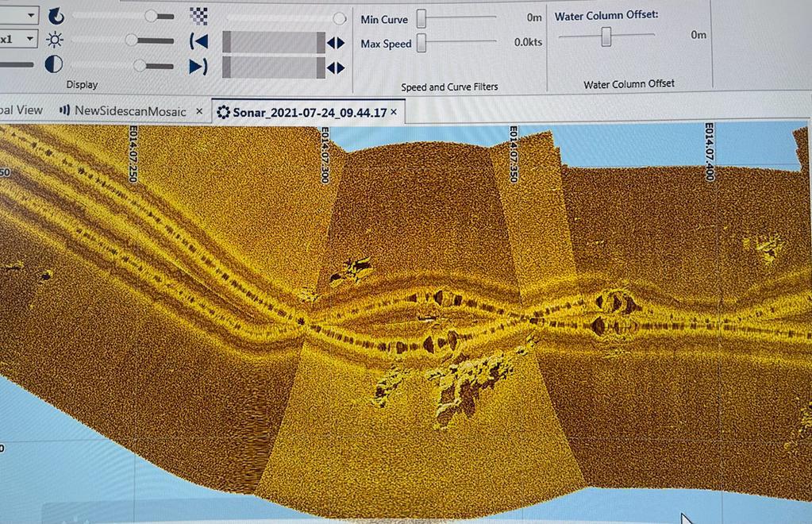Click the Water Column Offset slider handle
812x524 pixels.
(606, 37)
